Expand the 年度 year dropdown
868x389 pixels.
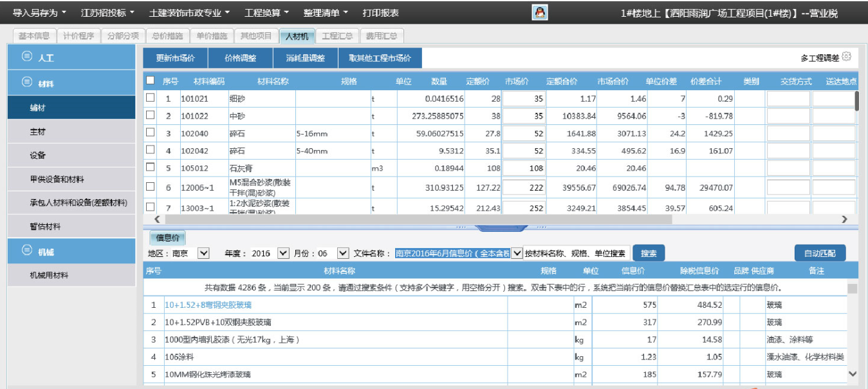(x=283, y=253)
